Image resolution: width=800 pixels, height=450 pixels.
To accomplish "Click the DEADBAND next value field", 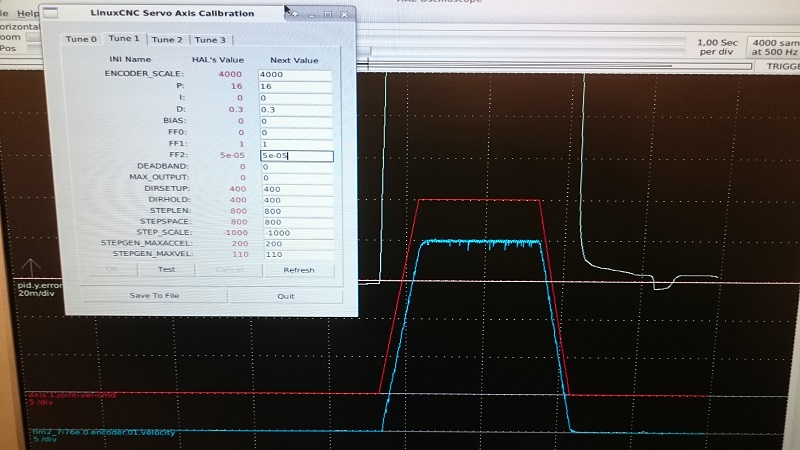I will pyautogui.click(x=296, y=167).
